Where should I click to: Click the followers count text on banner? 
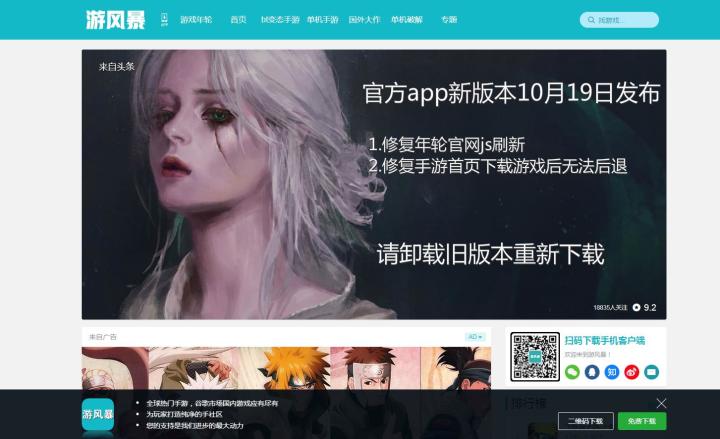coord(610,307)
